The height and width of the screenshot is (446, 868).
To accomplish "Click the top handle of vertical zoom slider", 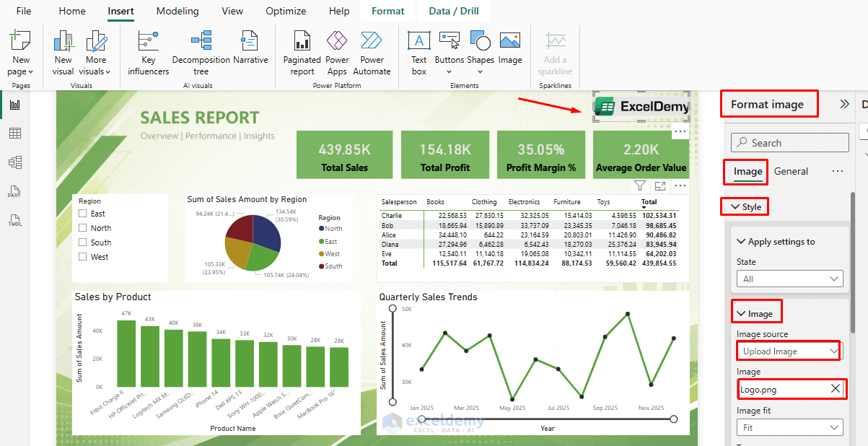I will [x=393, y=309].
